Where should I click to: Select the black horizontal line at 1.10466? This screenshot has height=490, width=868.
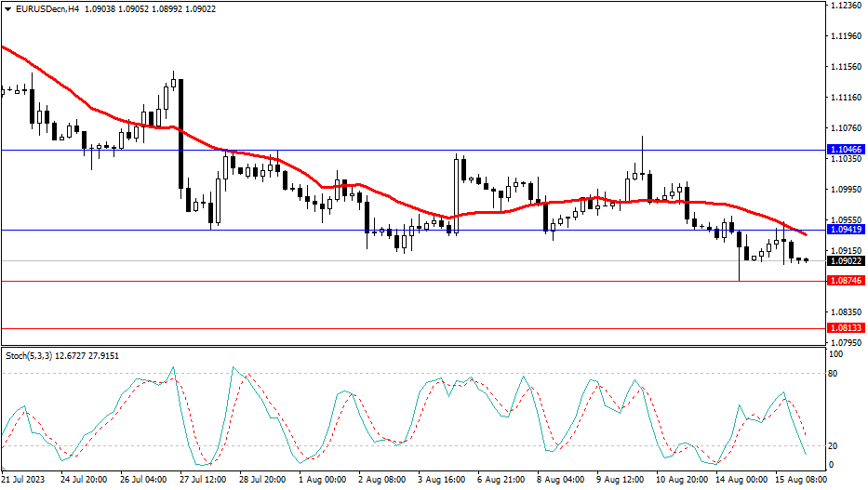coord(558,150)
